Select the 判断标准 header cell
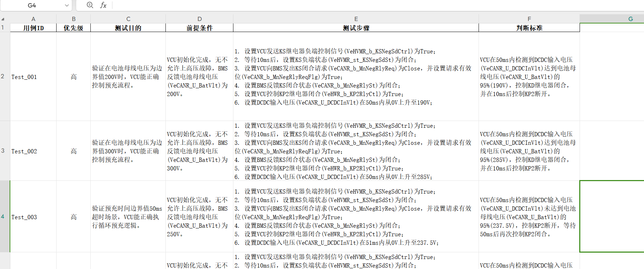 pyautogui.click(x=529, y=28)
